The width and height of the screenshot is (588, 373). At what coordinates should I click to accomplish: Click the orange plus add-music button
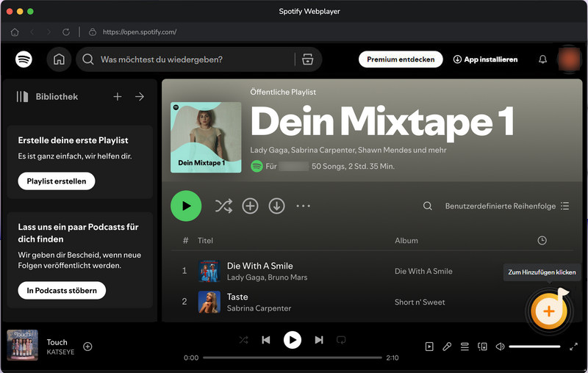(x=549, y=311)
